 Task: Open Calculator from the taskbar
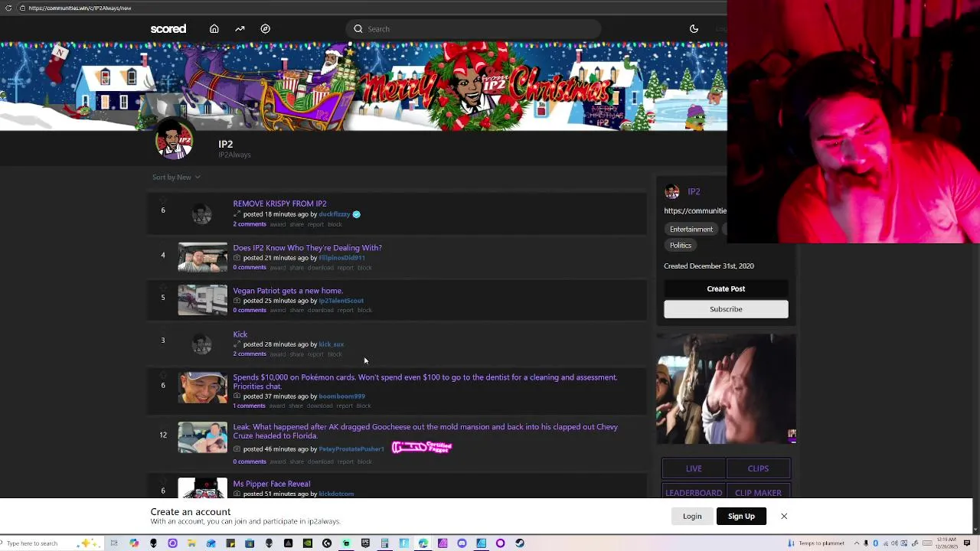[x=384, y=543]
